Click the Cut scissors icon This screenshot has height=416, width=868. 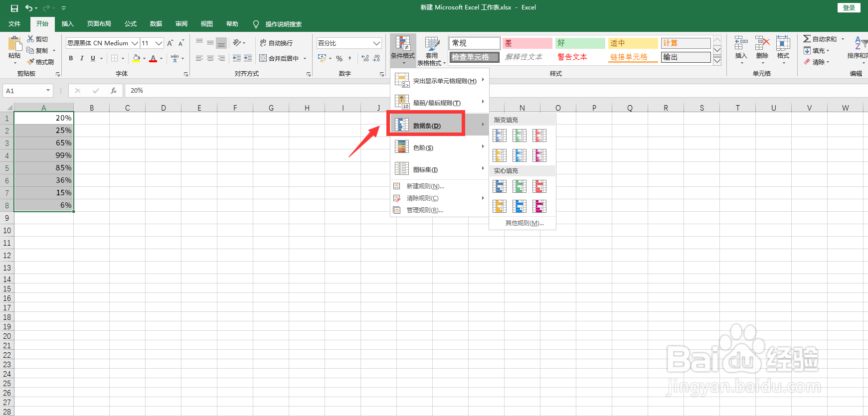pyautogui.click(x=30, y=39)
